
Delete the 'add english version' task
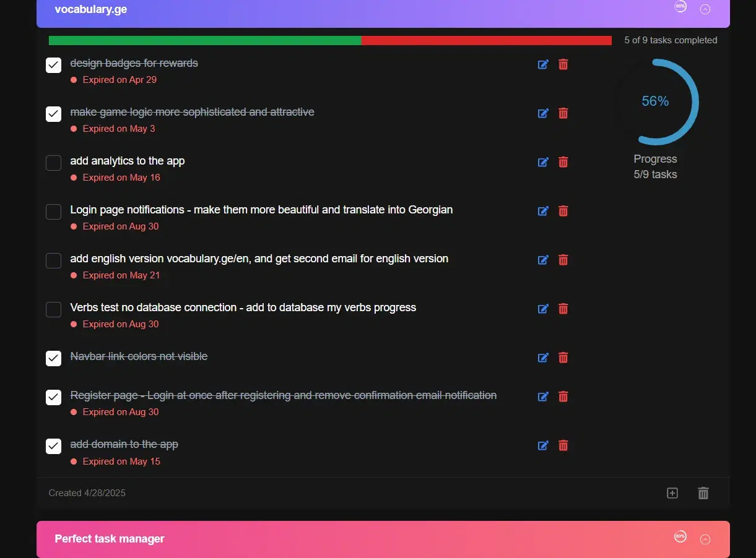tap(563, 260)
